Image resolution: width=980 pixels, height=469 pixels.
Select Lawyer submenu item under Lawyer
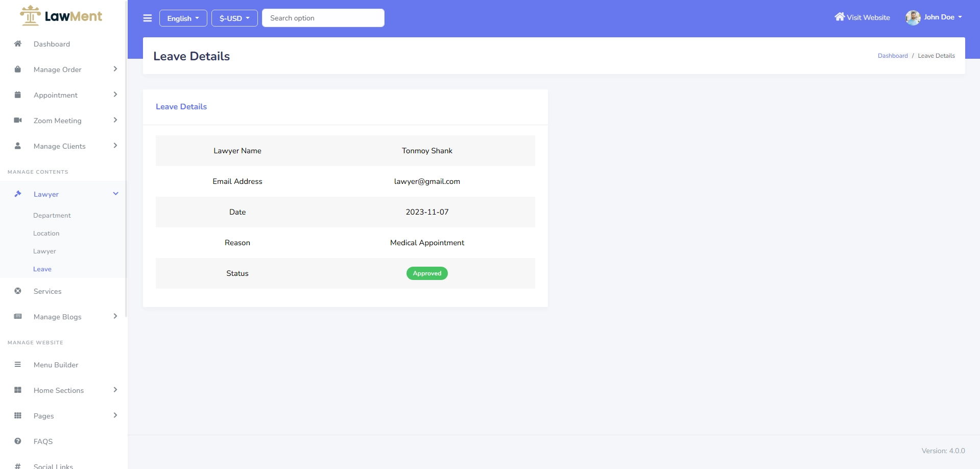[x=45, y=251]
